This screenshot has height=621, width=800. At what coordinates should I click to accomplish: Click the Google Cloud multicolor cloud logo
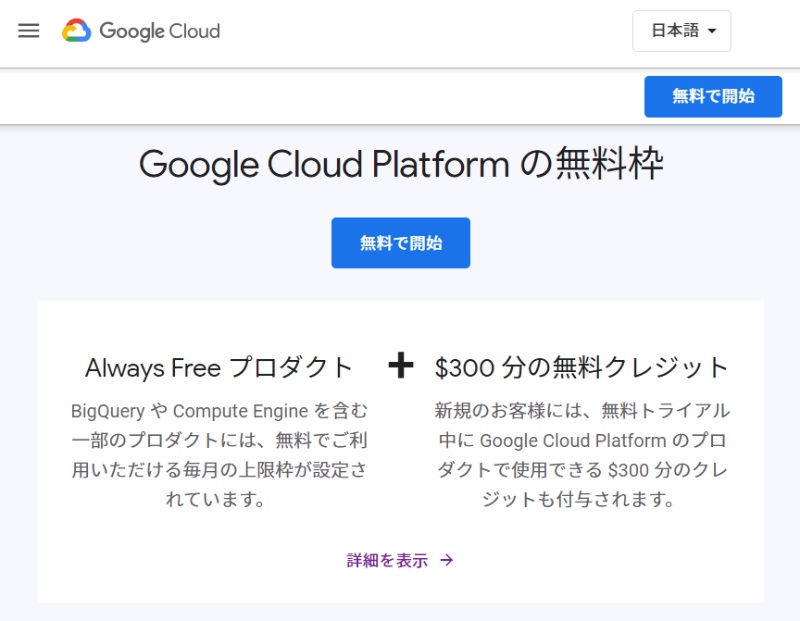(x=77, y=31)
